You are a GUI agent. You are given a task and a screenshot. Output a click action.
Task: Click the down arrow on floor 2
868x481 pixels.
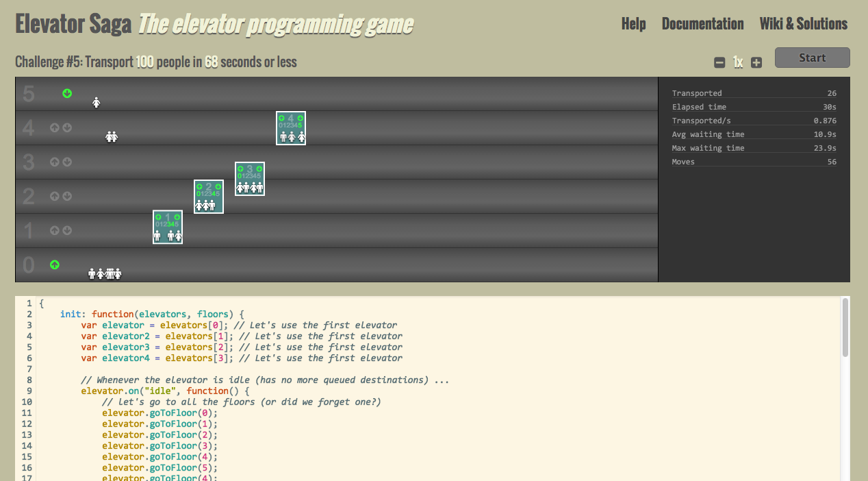coord(67,196)
